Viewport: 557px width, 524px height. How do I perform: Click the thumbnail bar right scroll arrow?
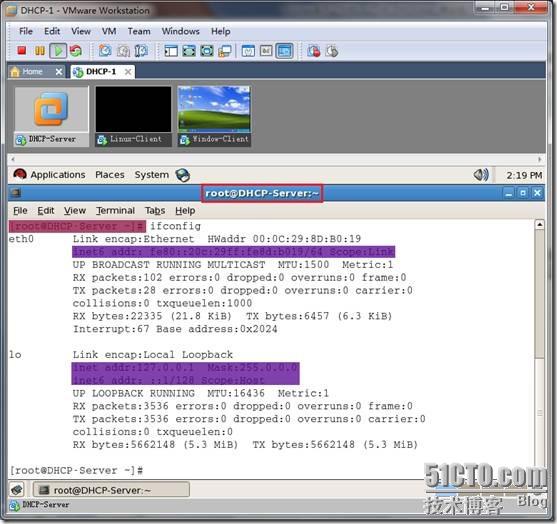click(x=540, y=159)
